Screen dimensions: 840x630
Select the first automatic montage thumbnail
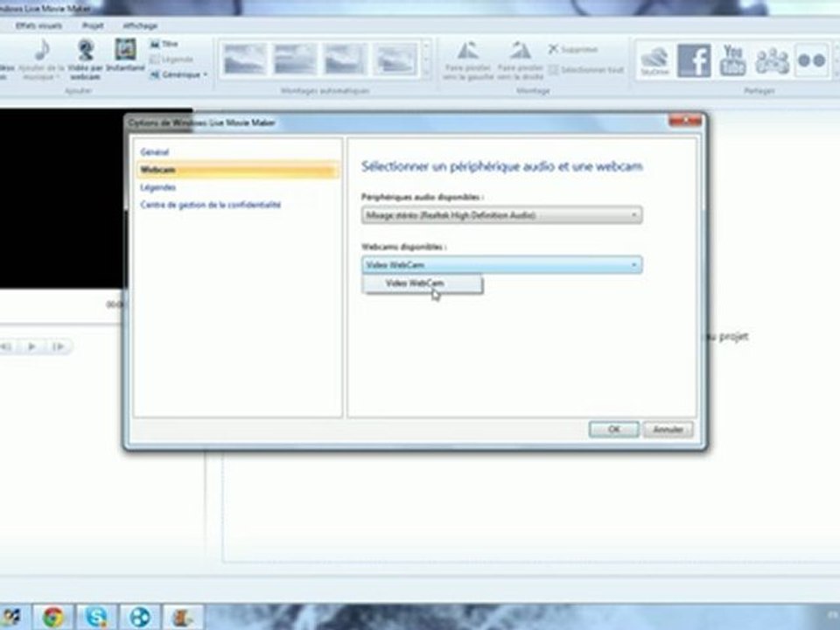(x=245, y=59)
